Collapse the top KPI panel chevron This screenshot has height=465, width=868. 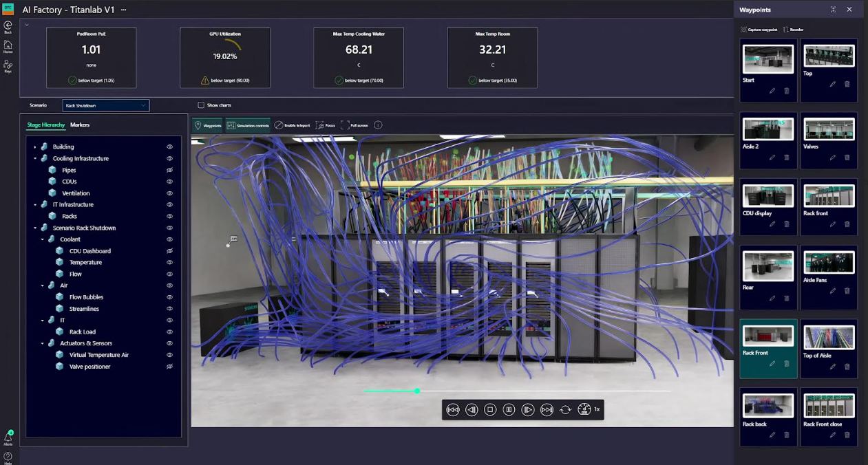point(26,24)
